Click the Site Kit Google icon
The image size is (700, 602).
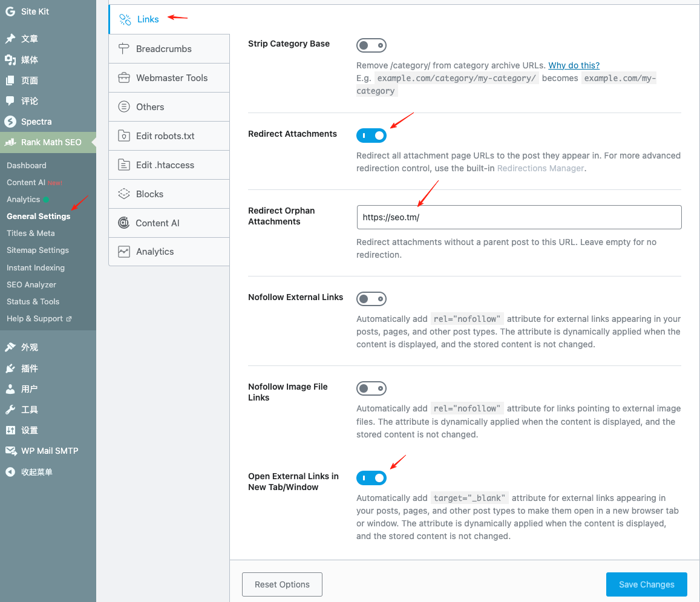[x=10, y=11]
